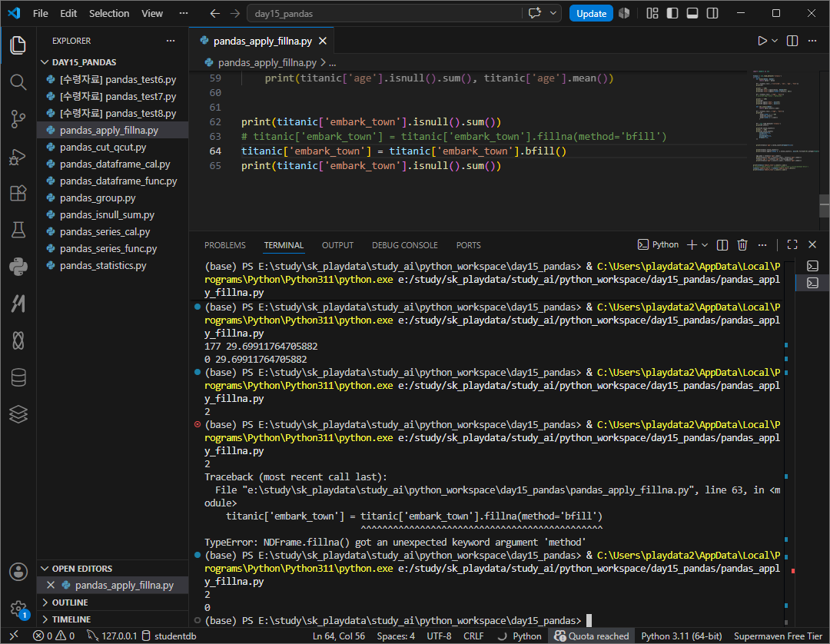Open the Search view in activity bar
Image resolution: width=830 pixels, height=644 pixels.
(x=18, y=82)
